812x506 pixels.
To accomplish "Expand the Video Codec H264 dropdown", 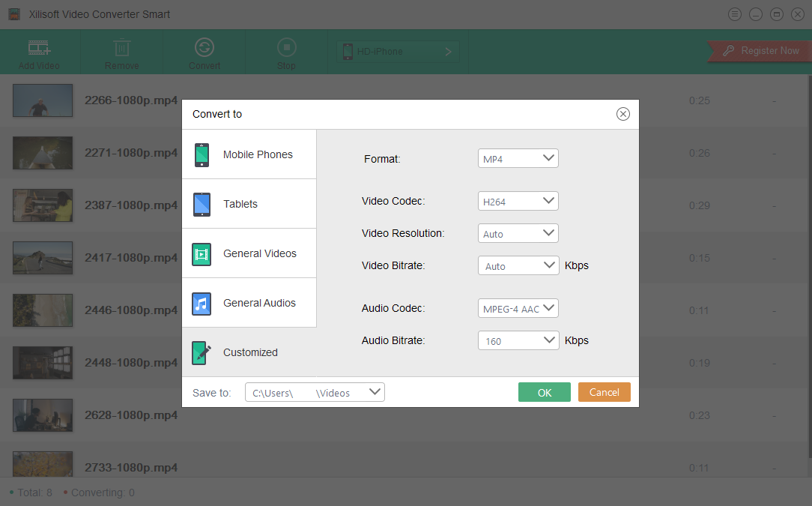I will coord(518,201).
